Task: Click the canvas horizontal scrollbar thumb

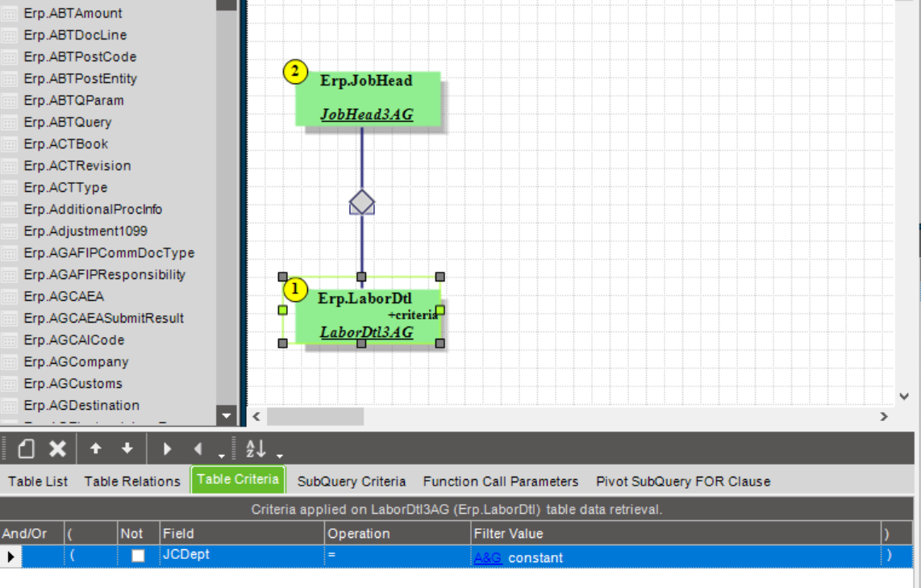Action: point(315,416)
